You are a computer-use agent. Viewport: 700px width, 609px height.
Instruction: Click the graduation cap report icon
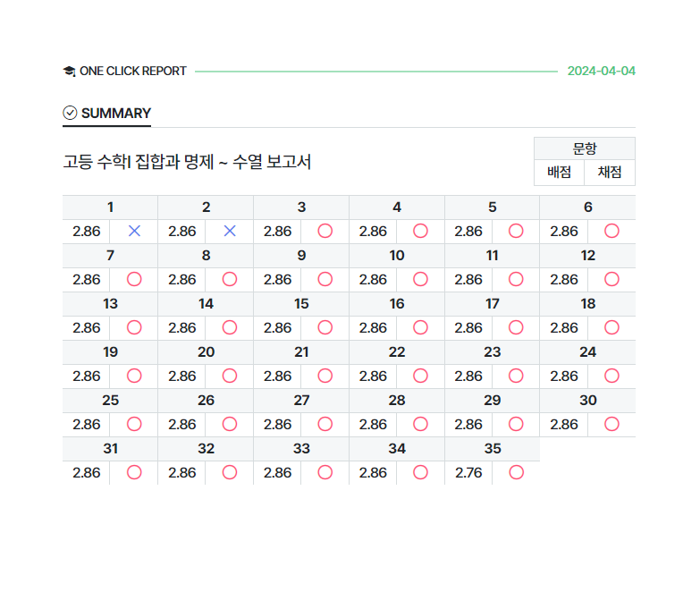pyautogui.click(x=69, y=72)
